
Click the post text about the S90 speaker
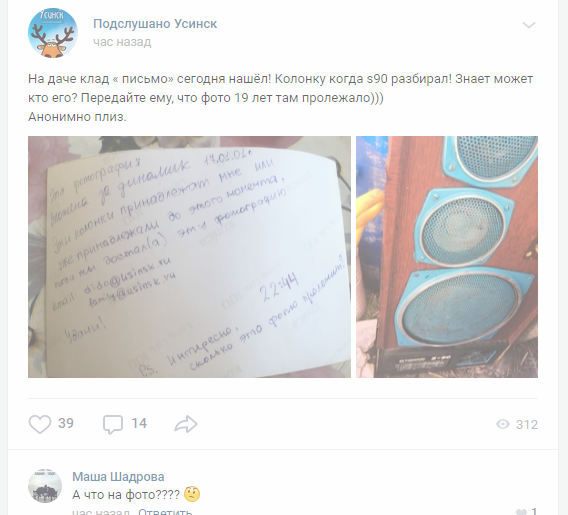pyautogui.click(x=281, y=98)
